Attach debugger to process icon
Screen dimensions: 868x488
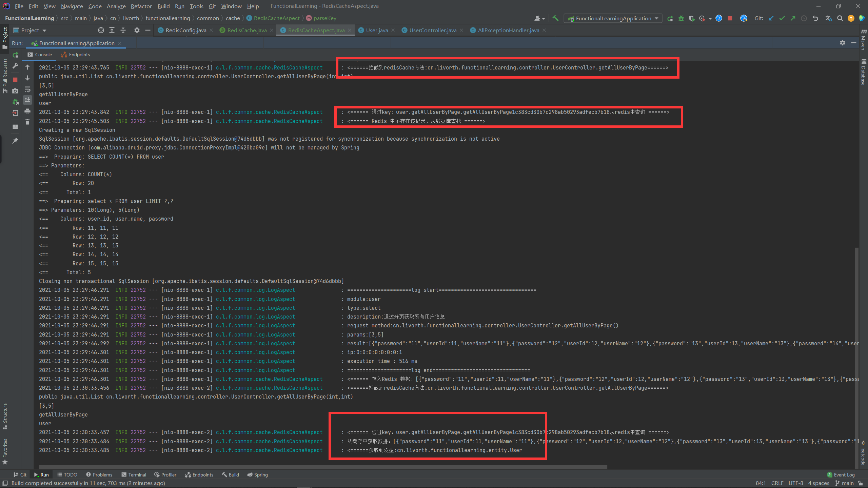[x=15, y=102]
